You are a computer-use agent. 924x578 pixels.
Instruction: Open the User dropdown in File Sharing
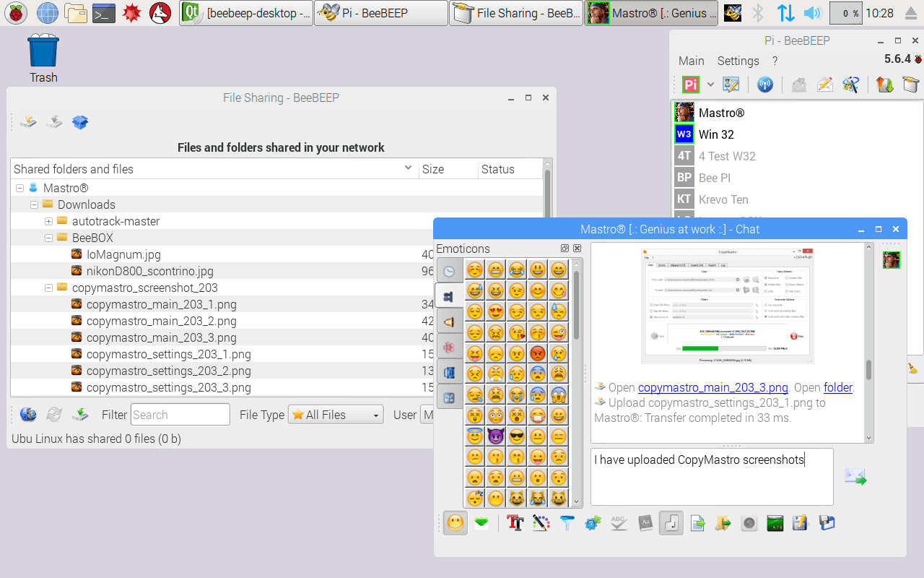427,415
